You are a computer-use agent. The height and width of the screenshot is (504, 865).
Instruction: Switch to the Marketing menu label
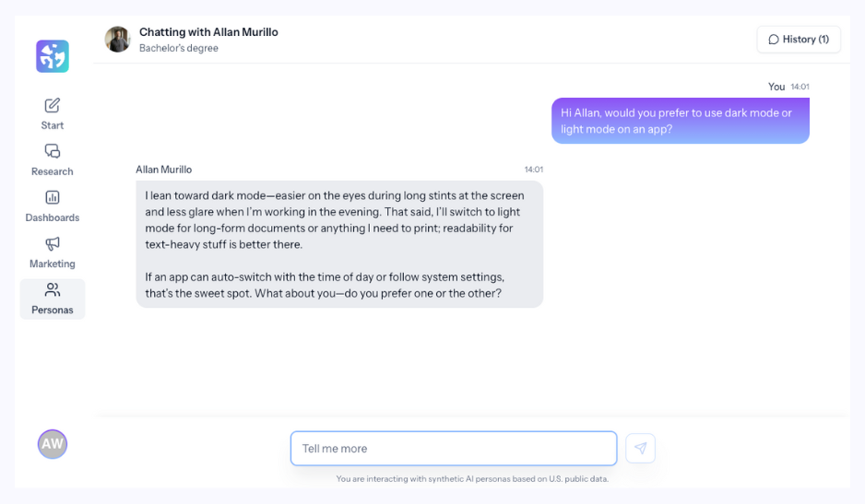[53, 264]
